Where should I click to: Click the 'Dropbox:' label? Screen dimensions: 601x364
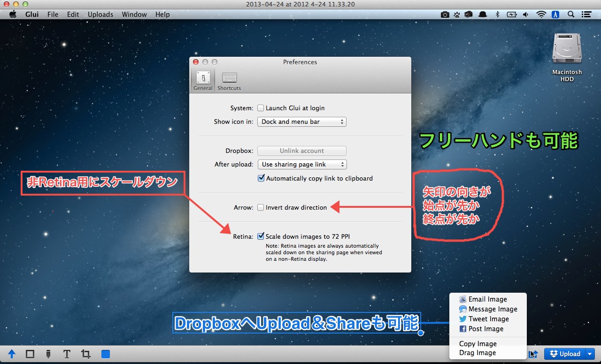[239, 151]
